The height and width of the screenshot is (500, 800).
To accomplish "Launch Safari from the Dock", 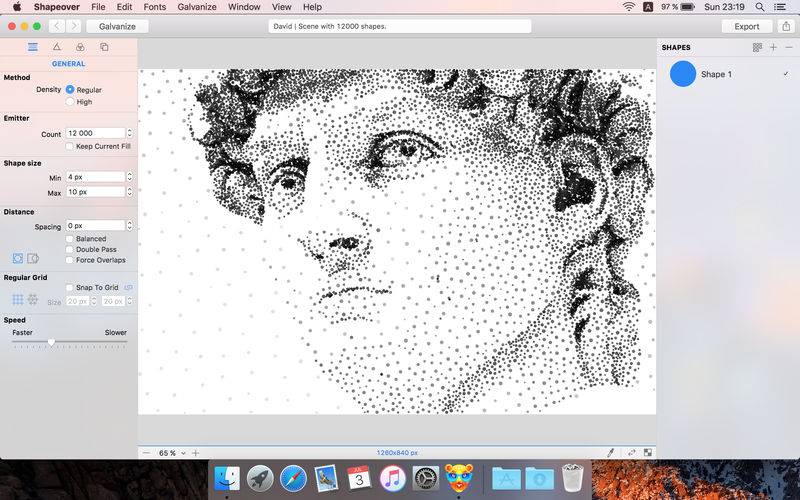I will (x=293, y=479).
